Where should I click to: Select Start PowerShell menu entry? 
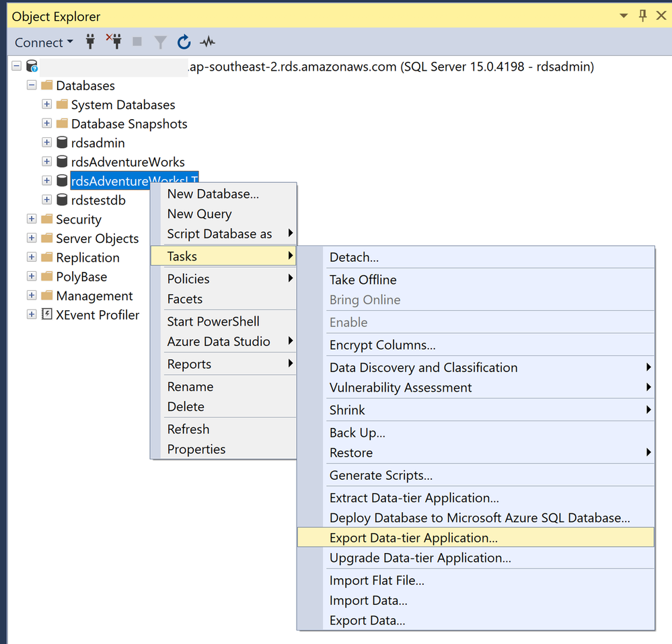[224, 321]
